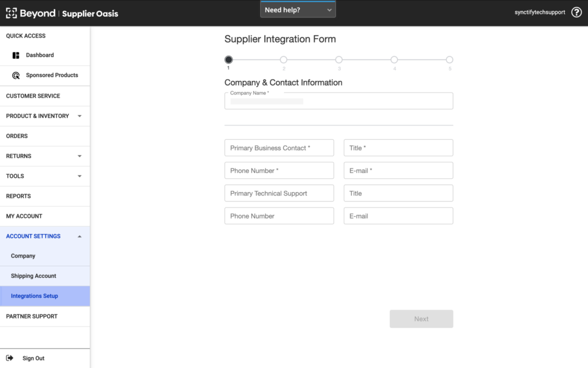
Task: Focus the required Phone Number field
Action: pyautogui.click(x=279, y=170)
